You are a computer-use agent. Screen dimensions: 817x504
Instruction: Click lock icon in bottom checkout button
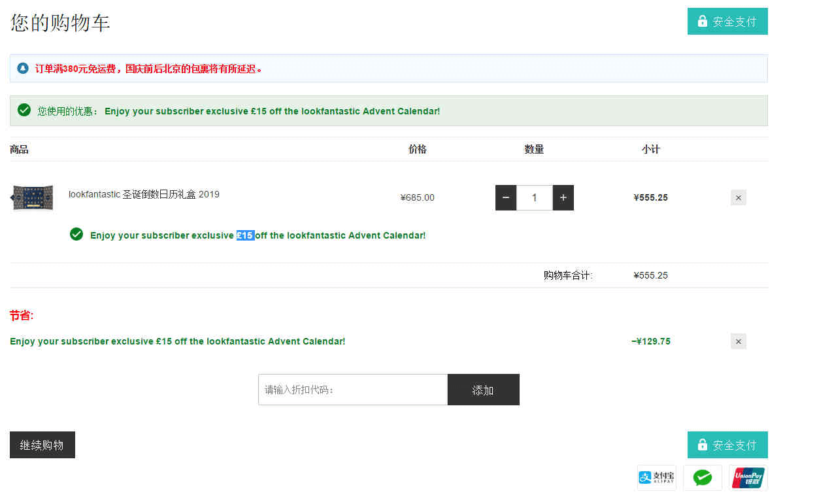tap(703, 445)
